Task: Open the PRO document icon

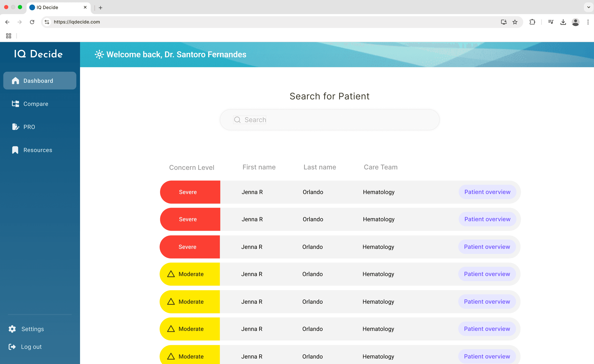Action: [x=15, y=127]
